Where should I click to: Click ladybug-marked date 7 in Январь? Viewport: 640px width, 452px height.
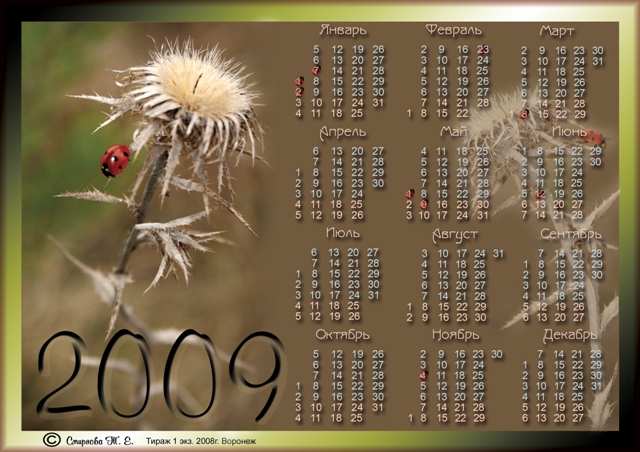click(x=316, y=71)
